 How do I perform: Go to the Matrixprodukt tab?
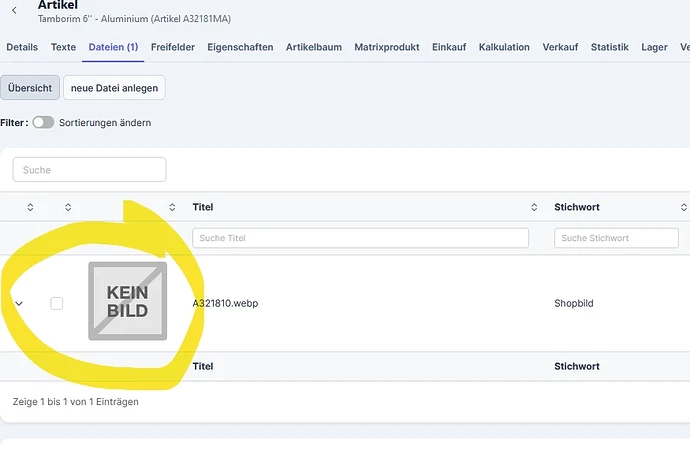tap(387, 47)
